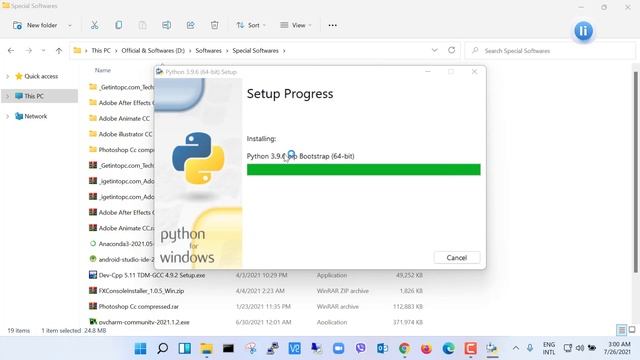The width and height of the screenshot is (640, 360).
Task: Show hidden system tray icons chevron
Action: pyautogui.click(x=516, y=348)
